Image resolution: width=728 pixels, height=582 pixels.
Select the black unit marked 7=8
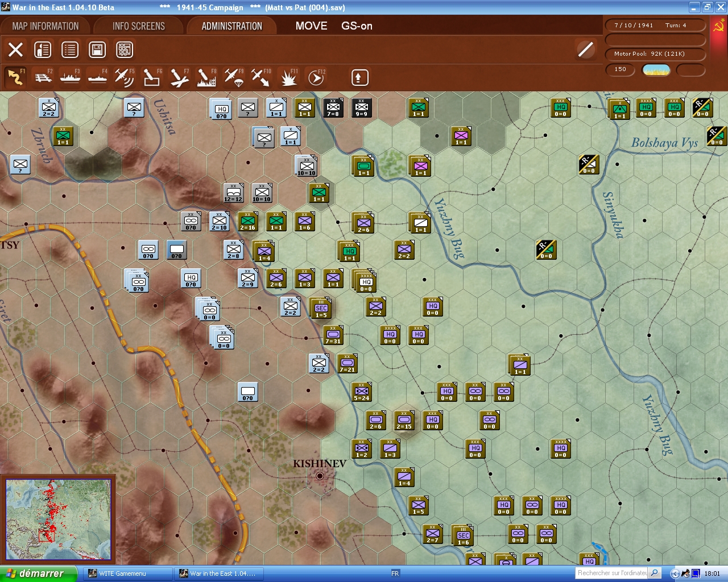(333, 108)
